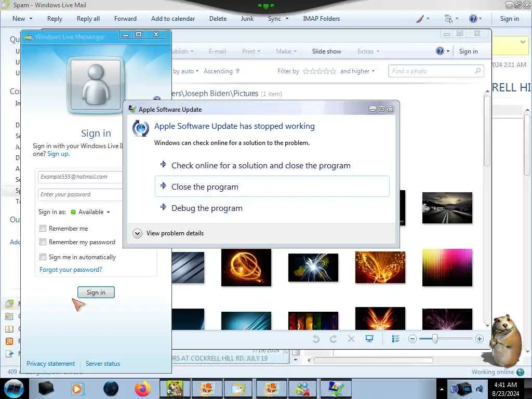Click Reply all in Mail toolbar

click(x=88, y=19)
